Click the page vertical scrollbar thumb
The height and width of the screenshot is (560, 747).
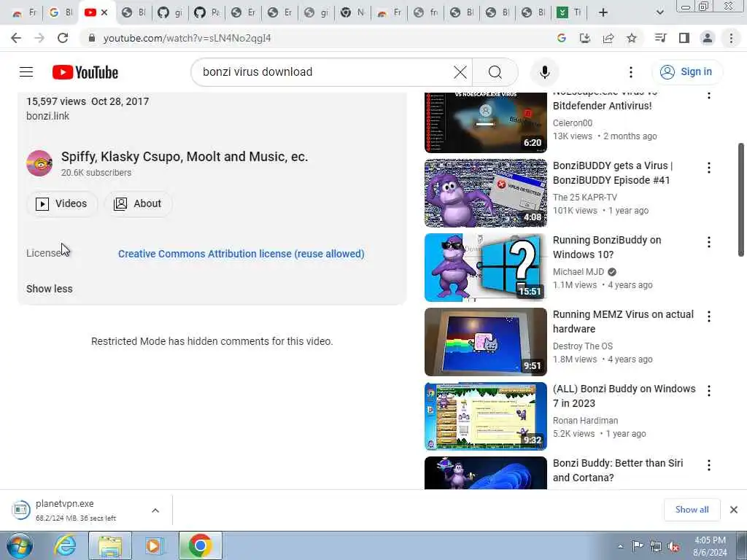click(x=741, y=200)
